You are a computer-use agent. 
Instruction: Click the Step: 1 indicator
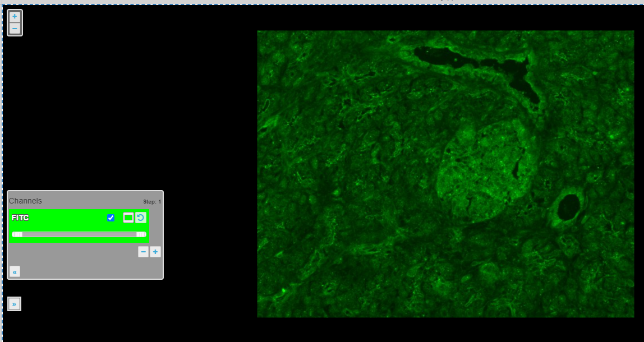tap(152, 202)
